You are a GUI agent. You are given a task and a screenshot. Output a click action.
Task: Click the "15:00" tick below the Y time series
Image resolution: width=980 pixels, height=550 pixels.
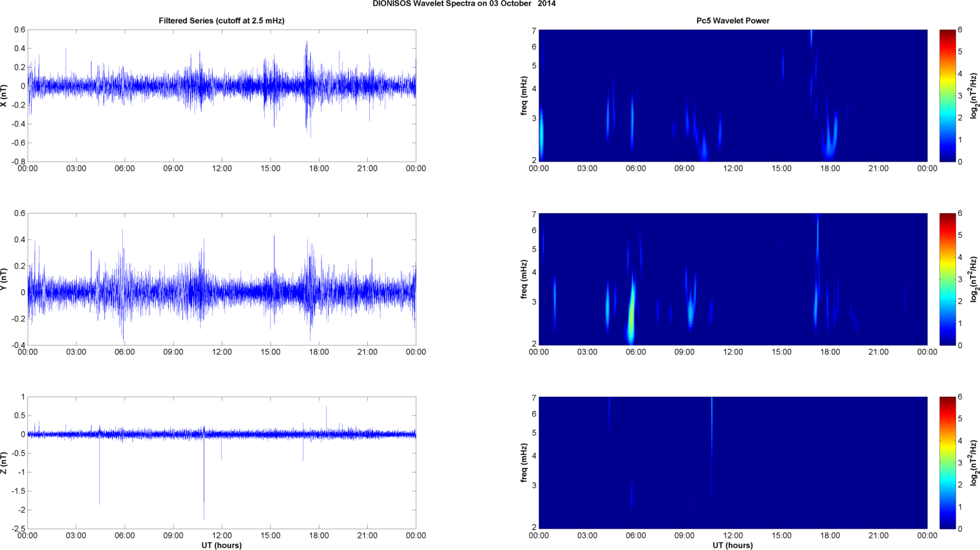271,352
